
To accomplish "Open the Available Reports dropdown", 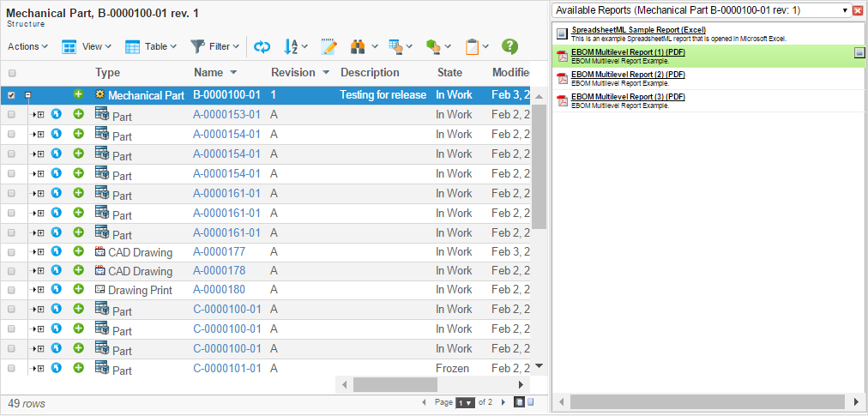I will (x=846, y=10).
